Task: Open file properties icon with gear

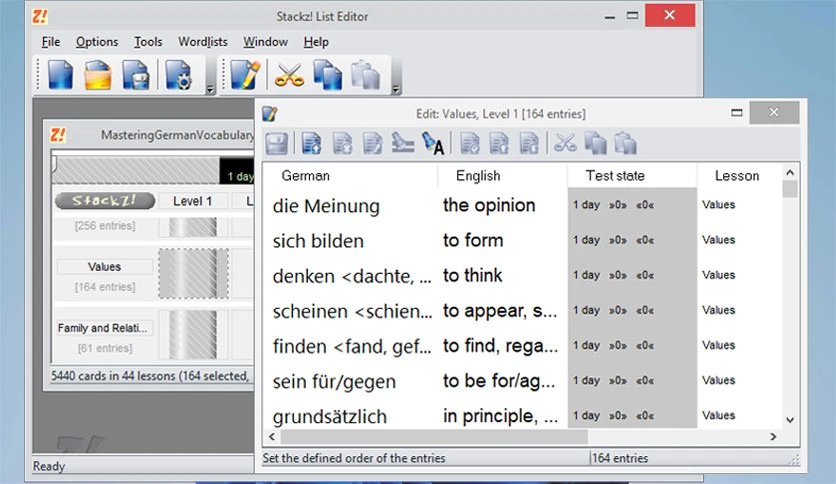Action: 178,75
